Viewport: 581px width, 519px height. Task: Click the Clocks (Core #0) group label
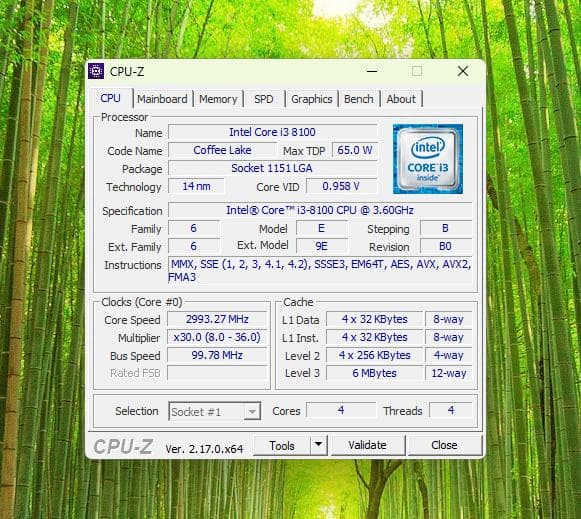142,302
